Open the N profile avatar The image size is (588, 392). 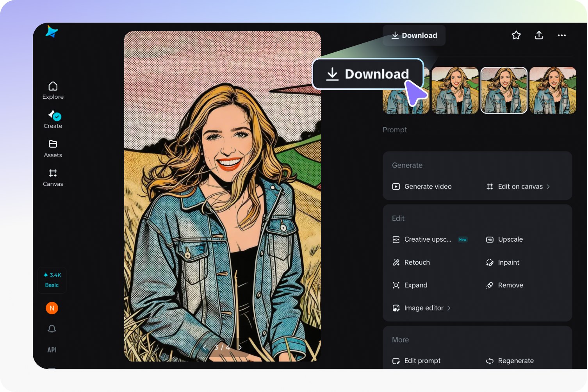pyautogui.click(x=52, y=308)
